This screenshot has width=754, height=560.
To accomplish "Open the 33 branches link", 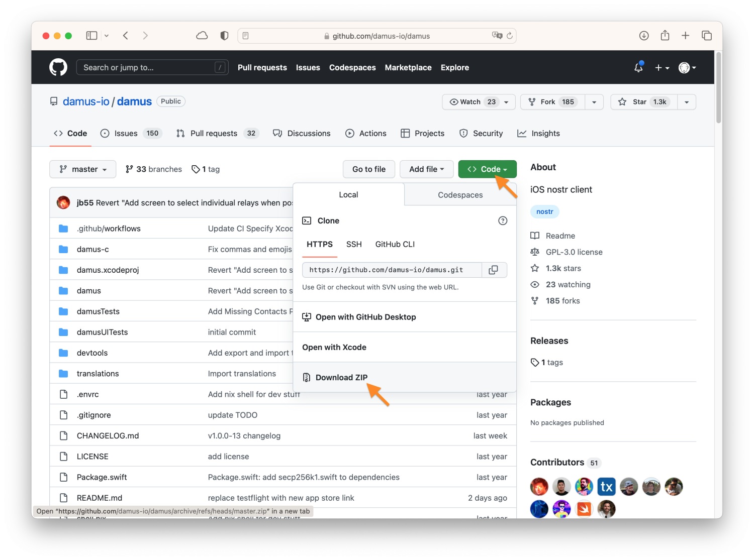I will [x=154, y=169].
